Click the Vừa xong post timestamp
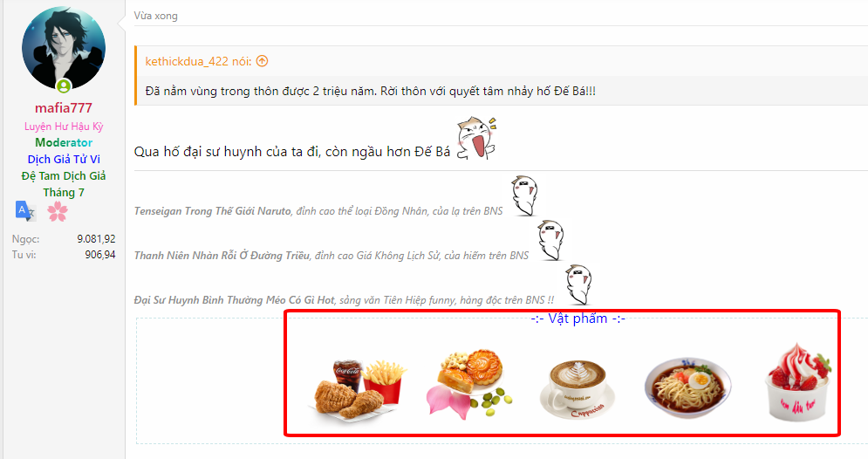The height and width of the screenshot is (459, 868). [x=155, y=16]
